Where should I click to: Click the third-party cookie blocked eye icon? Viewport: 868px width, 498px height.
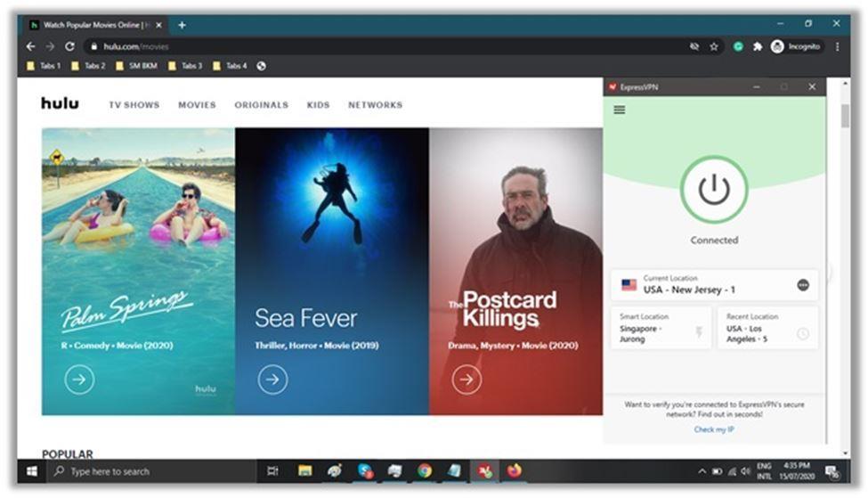[x=694, y=46]
